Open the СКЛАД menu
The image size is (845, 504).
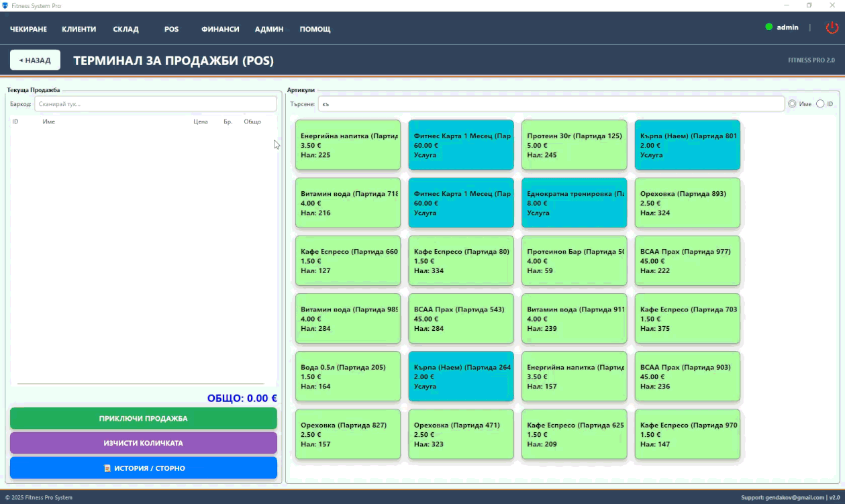(x=126, y=30)
